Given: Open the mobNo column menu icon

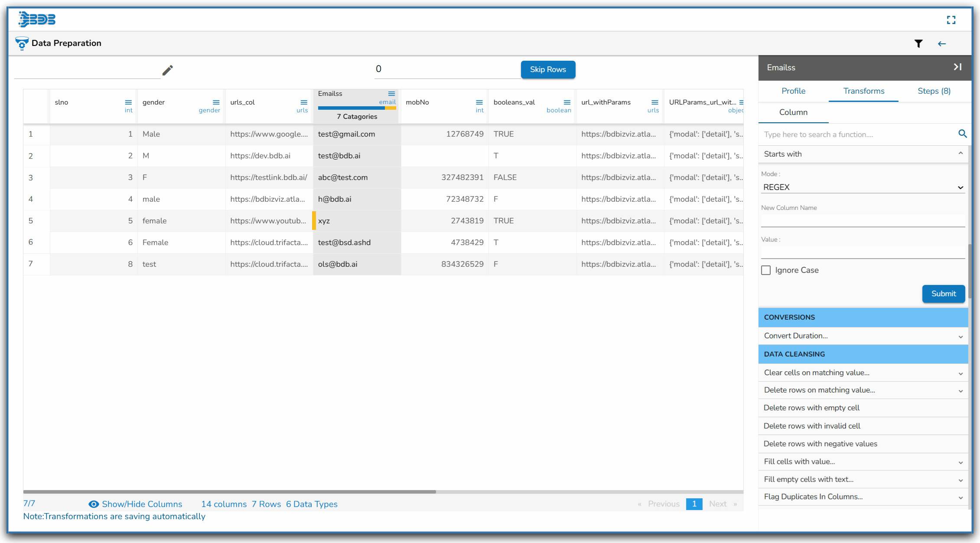Looking at the screenshot, I should tap(479, 102).
